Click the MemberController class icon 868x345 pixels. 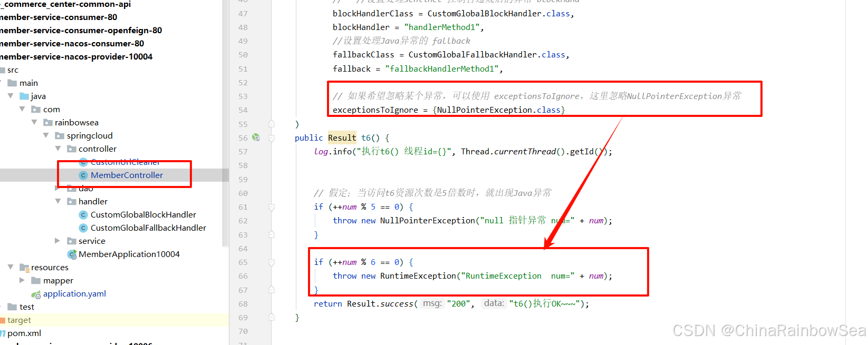pyautogui.click(x=83, y=175)
